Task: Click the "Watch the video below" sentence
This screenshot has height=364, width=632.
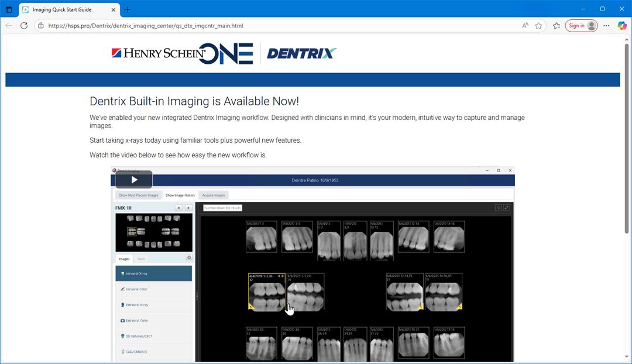Action: click(x=178, y=155)
